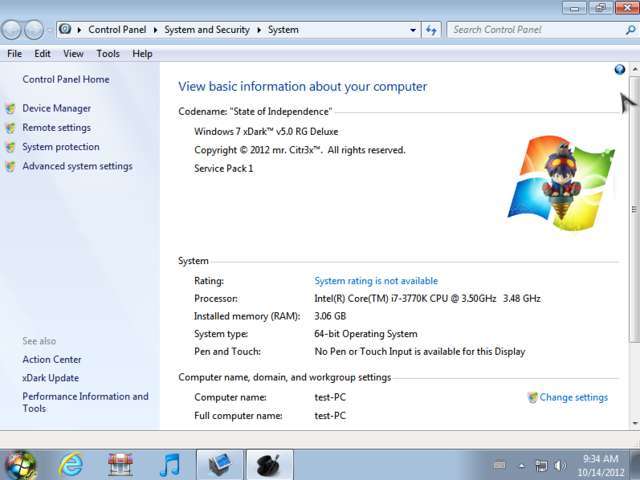Open the File menu
The image size is (640, 480).
[x=15, y=54]
